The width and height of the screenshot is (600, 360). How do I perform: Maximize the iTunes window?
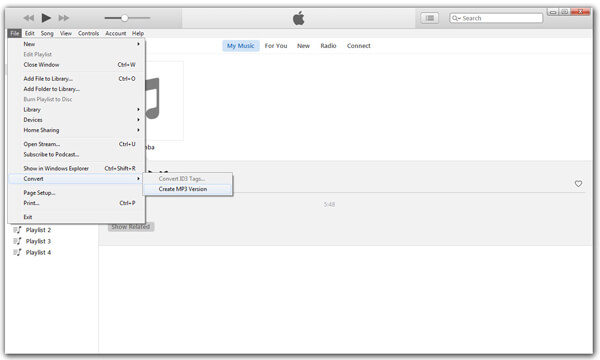pyautogui.click(x=564, y=12)
